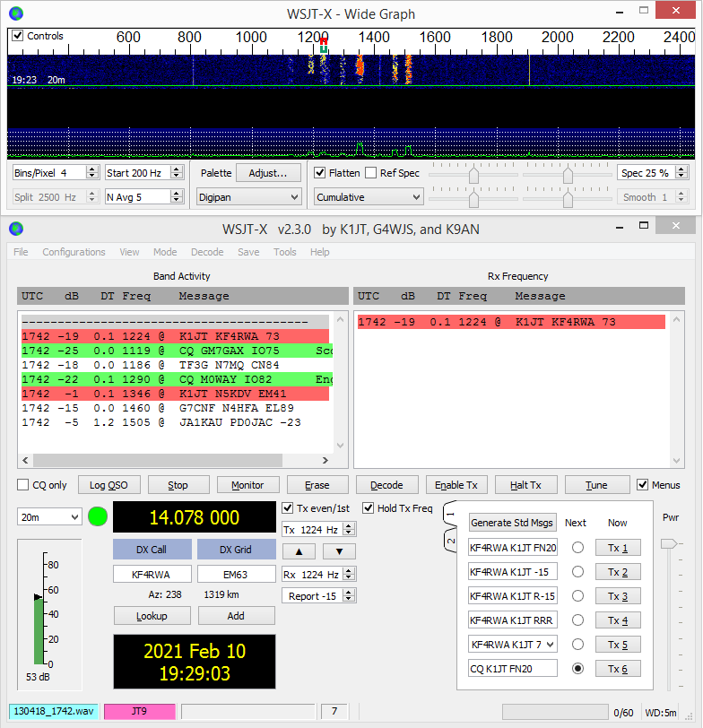Screen dimensions: 703x728
Task: Open the 20m band dropdown
Action: (x=49, y=516)
